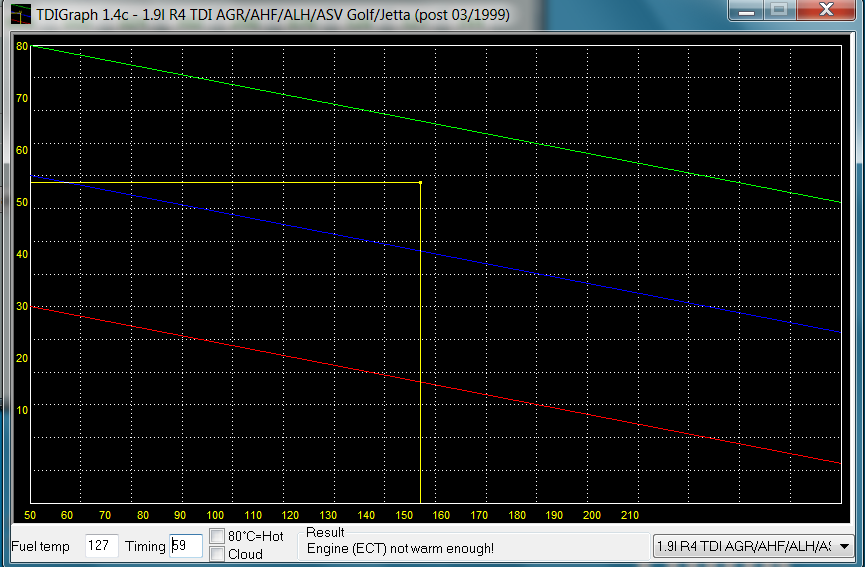Image resolution: width=865 pixels, height=567 pixels.
Task: Click the TDIGraph app icon in title bar
Action: [20, 17]
